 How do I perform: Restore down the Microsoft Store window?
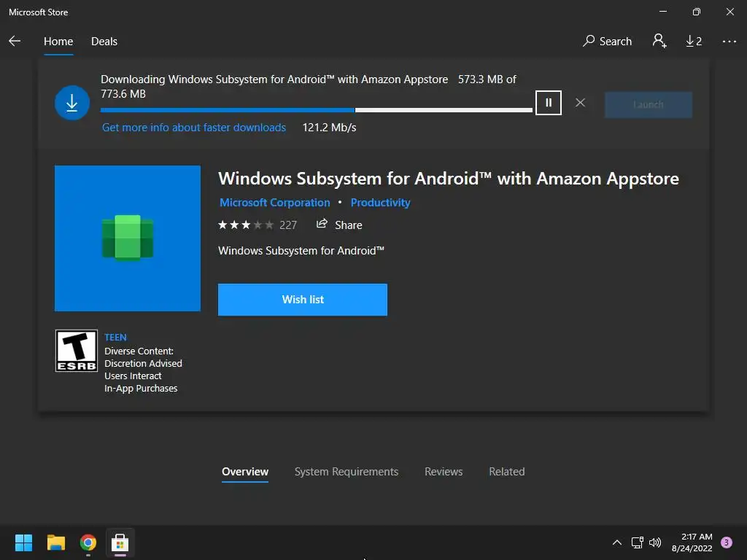(696, 12)
